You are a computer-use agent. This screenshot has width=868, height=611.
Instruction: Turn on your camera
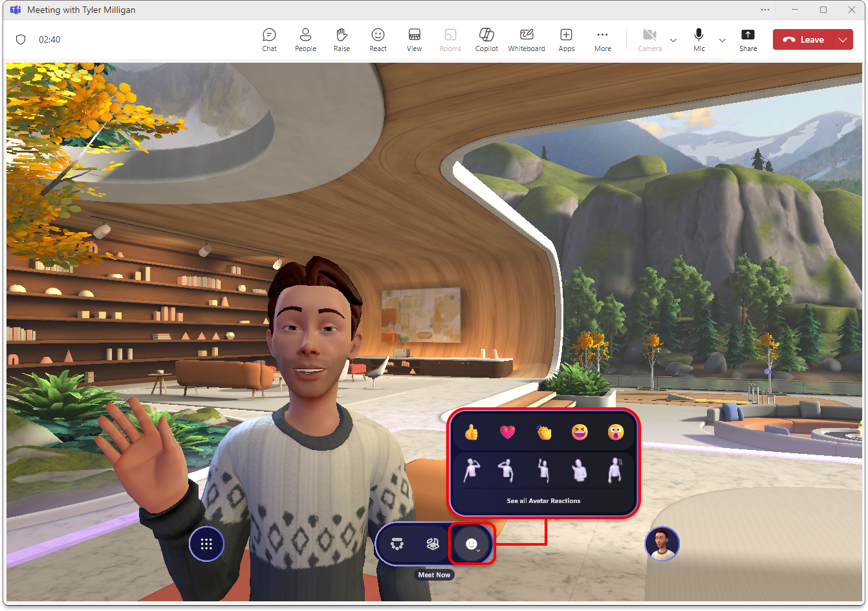[x=649, y=39]
